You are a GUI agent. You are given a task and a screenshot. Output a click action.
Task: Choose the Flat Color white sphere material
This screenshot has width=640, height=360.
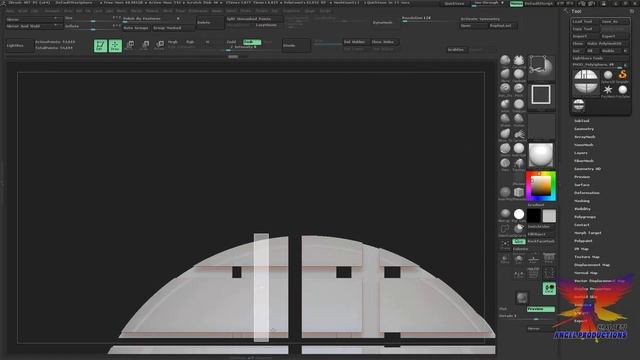coord(519,214)
